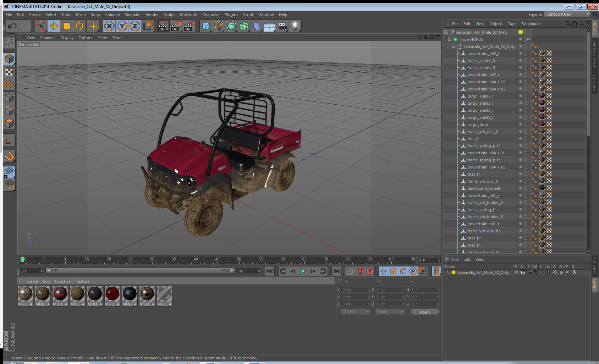Open render settings clapperboard with gear

pyautogui.click(x=189, y=26)
